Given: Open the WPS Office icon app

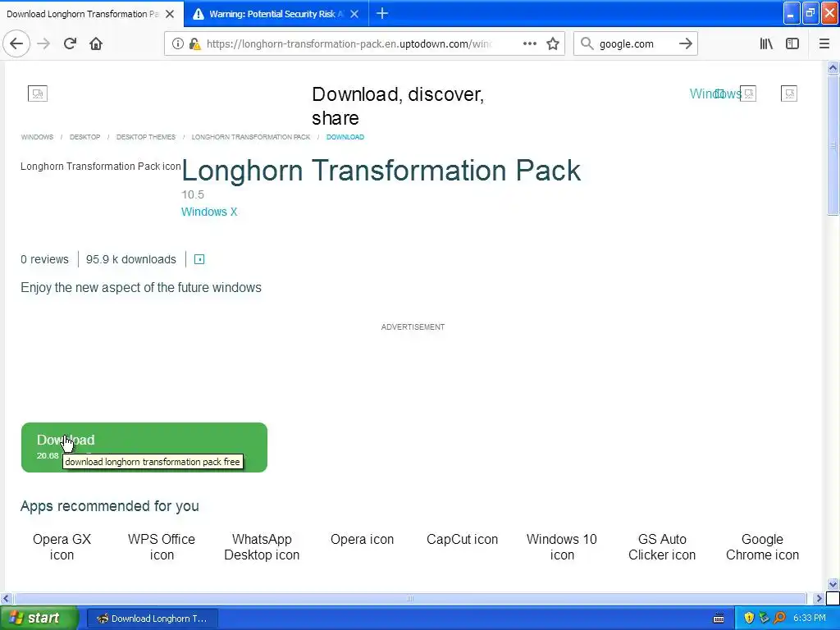Looking at the screenshot, I should [162, 547].
